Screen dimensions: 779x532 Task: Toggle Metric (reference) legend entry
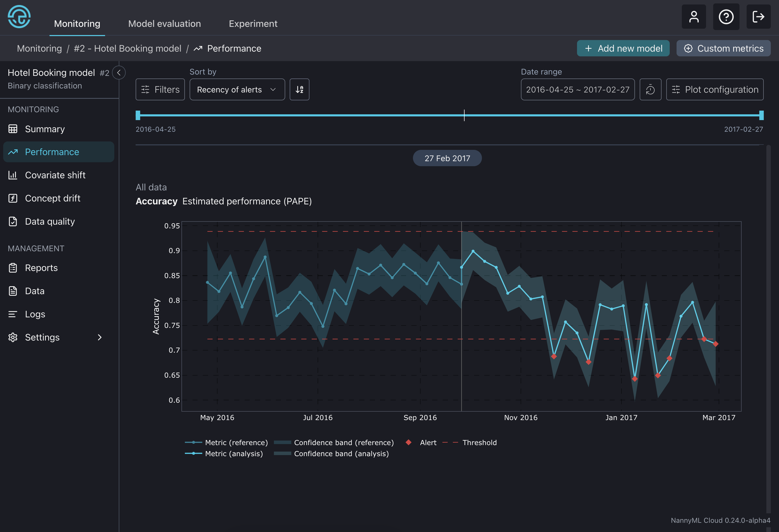[x=236, y=442]
